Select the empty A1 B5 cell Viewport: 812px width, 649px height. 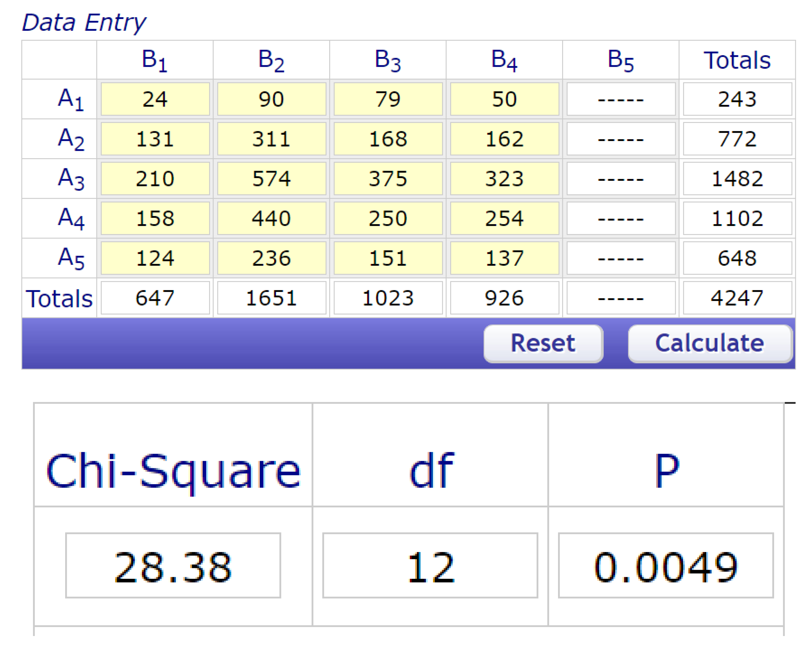pos(621,99)
